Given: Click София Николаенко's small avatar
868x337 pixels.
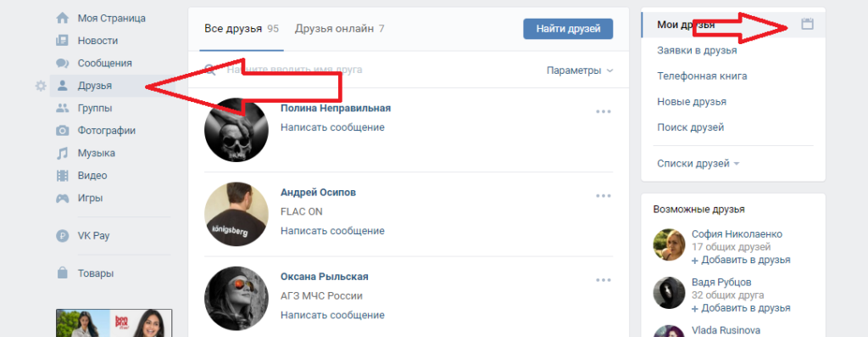Looking at the screenshot, I should pyautogui.click(x=670, y=244).
